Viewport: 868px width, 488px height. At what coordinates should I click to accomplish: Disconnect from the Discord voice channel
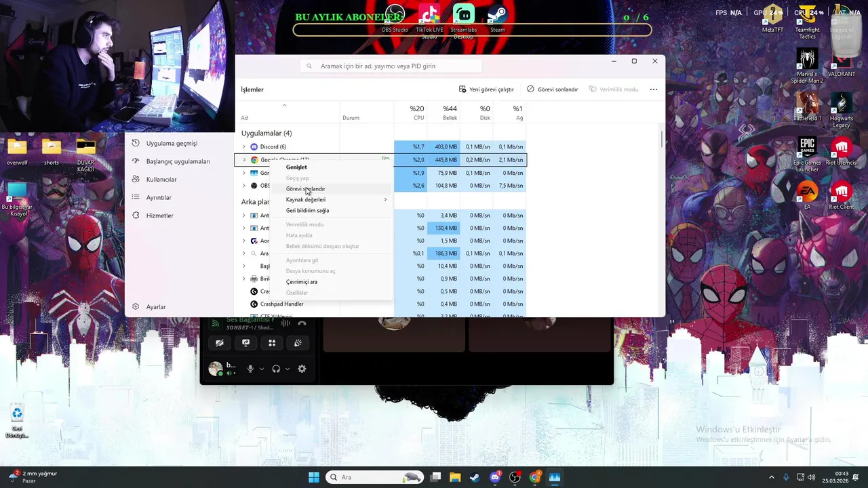(x=302, y=323)
